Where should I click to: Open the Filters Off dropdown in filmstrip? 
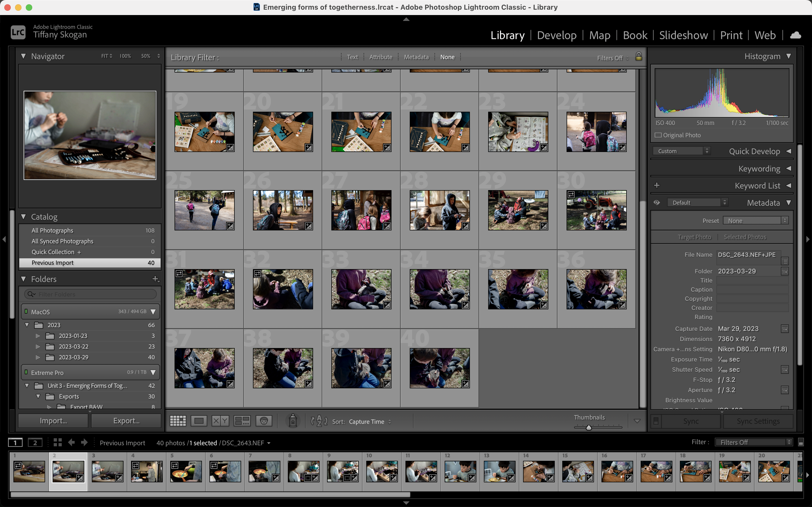coord(753,442)
